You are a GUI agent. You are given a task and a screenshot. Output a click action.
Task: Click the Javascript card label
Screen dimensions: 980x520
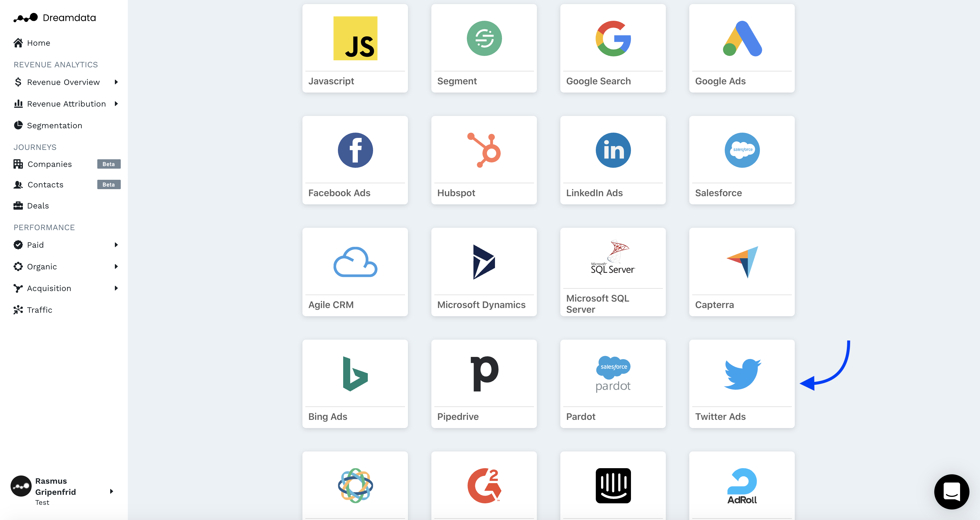pos(331,81)
